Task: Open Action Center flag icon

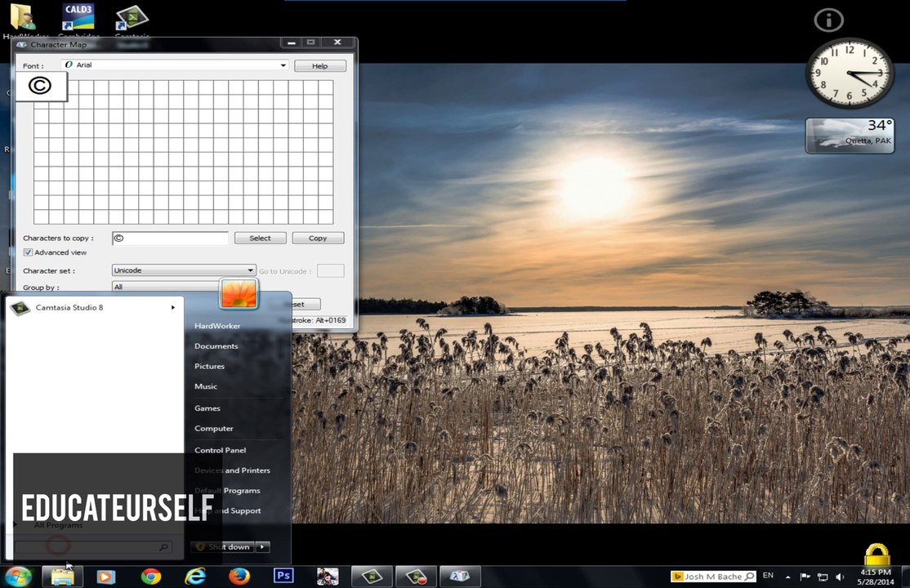Action: 805,577
